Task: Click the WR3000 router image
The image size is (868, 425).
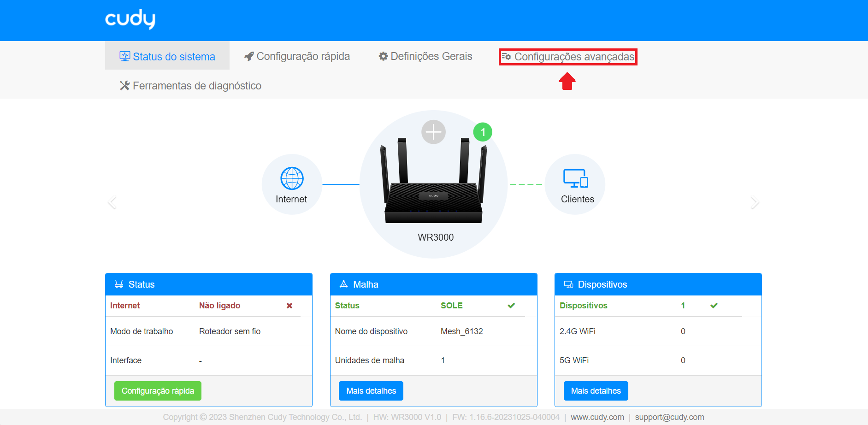Action: point(433,181)
